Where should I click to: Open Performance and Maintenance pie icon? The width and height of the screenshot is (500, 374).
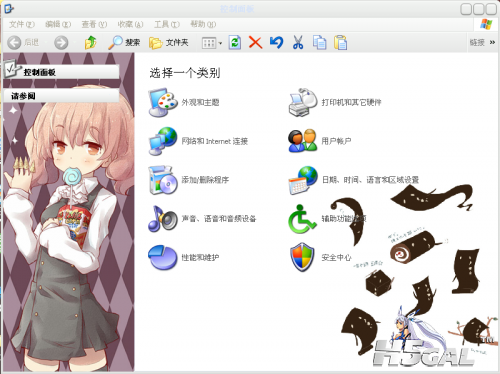(163, 258)
